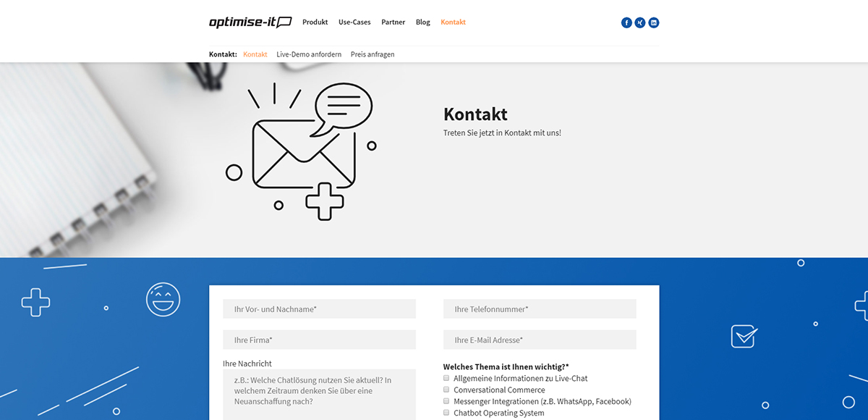Tick the 'Conversational Commerce' checkbox
868x420 pixels.
[x=447, y=390]
